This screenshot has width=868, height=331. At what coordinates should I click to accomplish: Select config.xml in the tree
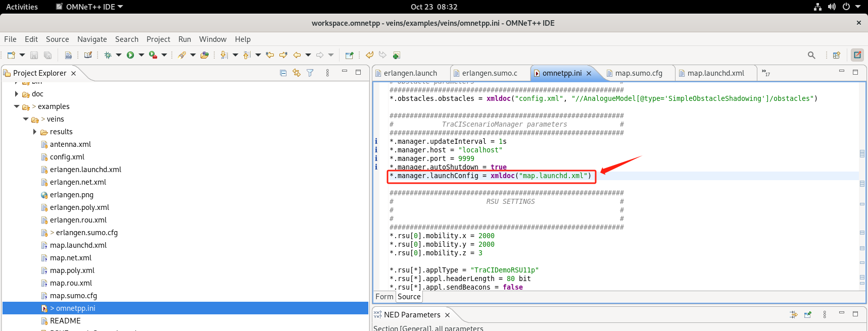click(67, 157)
